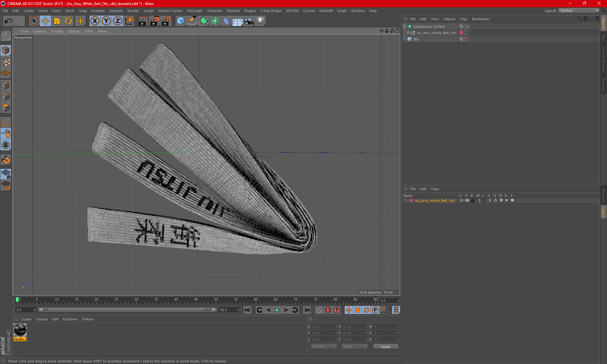
Task: Select the Sky object
Action: pos(415,39)
